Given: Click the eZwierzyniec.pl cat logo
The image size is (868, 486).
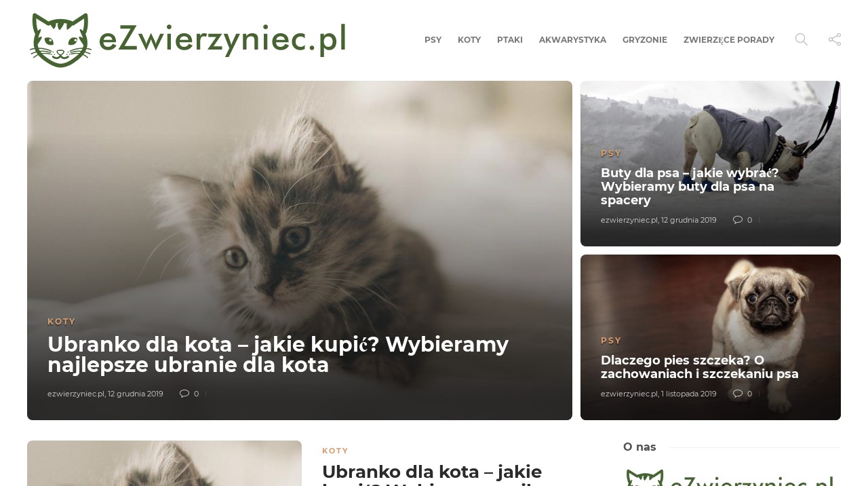Looking at the screenshot, I should (188, 40).
